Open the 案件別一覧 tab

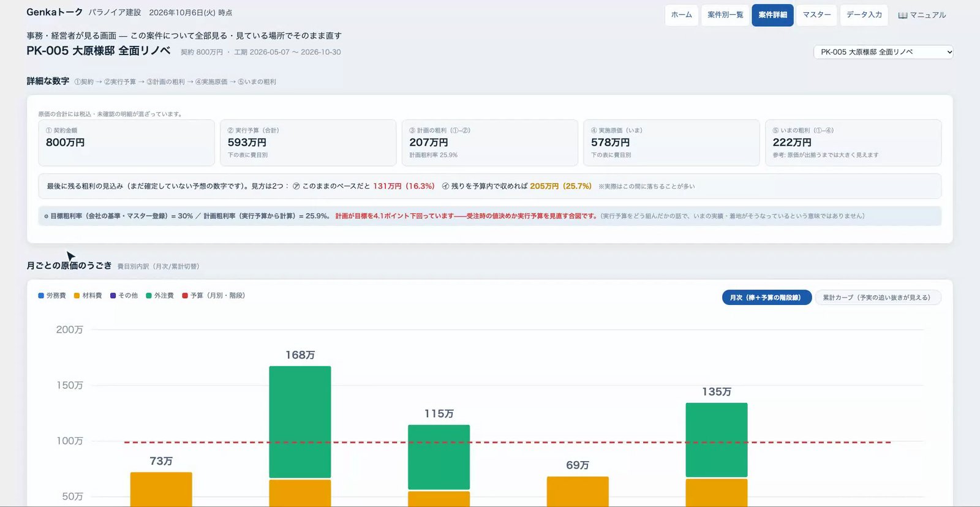point(725,15)
